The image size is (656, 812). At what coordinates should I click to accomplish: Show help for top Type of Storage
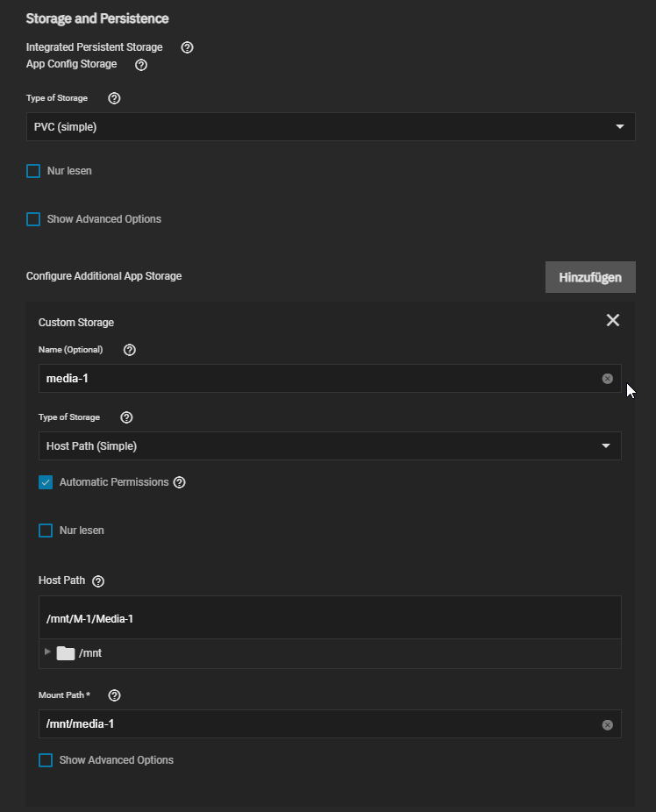(x=114, y=98)
